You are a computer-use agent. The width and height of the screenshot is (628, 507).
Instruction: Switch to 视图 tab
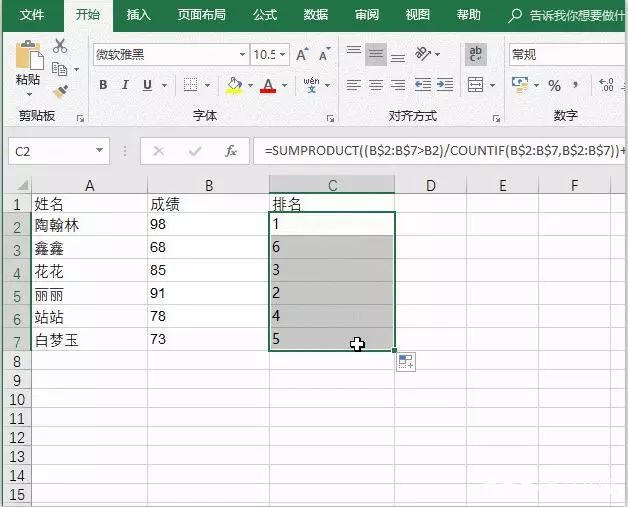coord(418,15)
